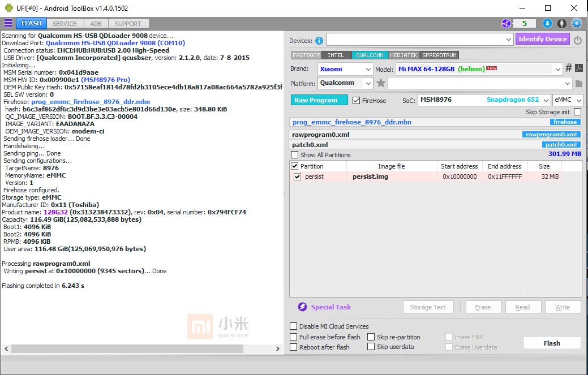Switch to the FLASH tab
This screenshot has height=375, width=588.
pos(32,23)
